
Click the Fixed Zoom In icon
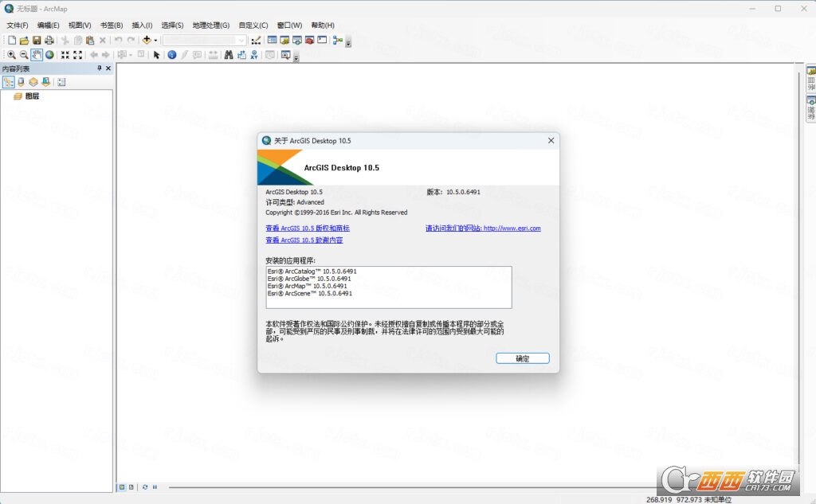(x=65, y=55)
